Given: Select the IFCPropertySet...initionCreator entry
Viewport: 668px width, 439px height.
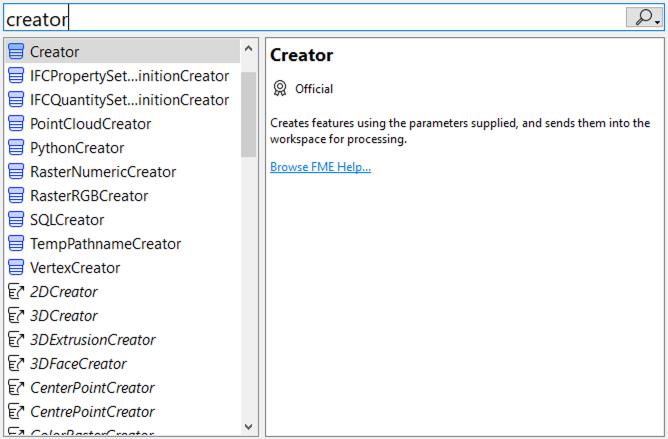Looking at the screenshot, I should tap(129, 76).
